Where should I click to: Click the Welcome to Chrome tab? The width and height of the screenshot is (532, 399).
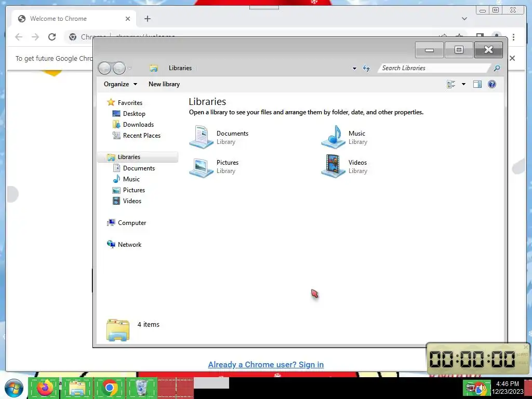pyautogui.click(x=74, y=19)
